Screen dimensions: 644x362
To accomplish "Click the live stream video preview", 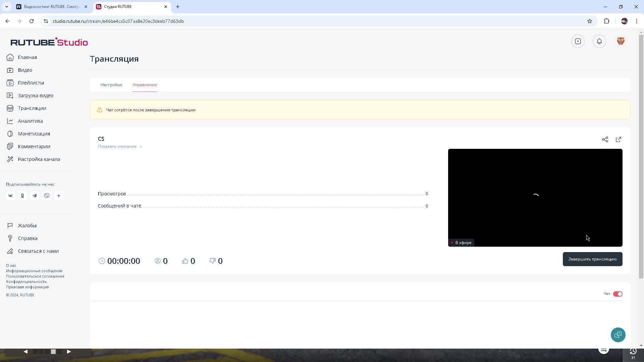I will tap(535, 198).
